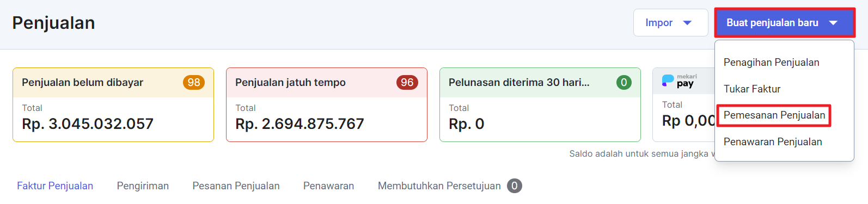Click the Buat penjualan baru dropdown arrow
868x204 pixels.
click(833, 23)
